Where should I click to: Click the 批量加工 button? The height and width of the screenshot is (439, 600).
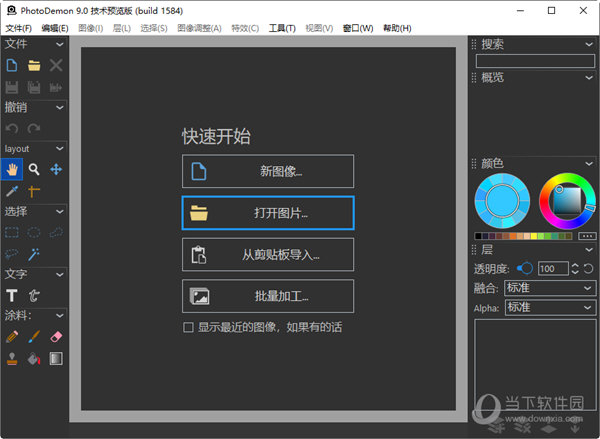tap(268, 296)
